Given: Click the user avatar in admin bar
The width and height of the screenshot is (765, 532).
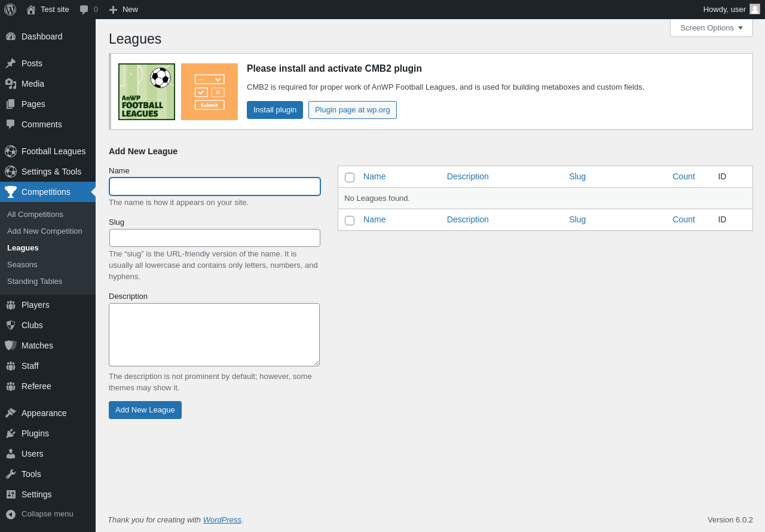Looking at the screenshot, I should tap(755, 9).
